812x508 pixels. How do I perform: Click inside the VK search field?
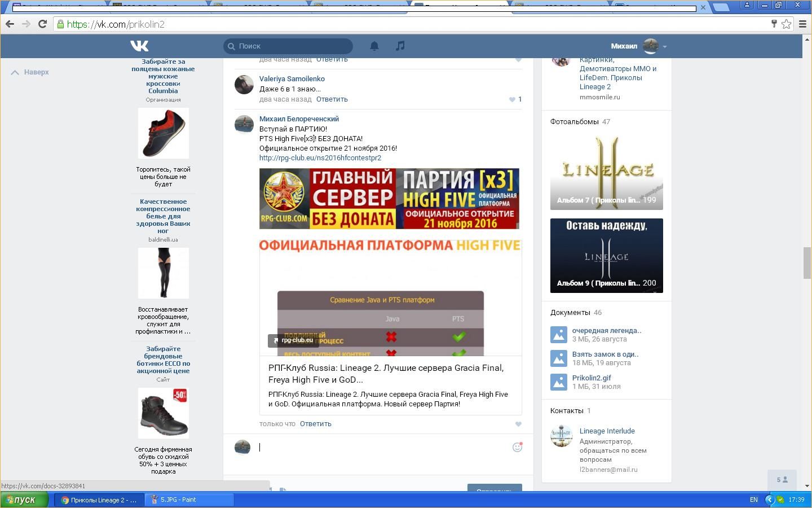click(x=288, y=46)
